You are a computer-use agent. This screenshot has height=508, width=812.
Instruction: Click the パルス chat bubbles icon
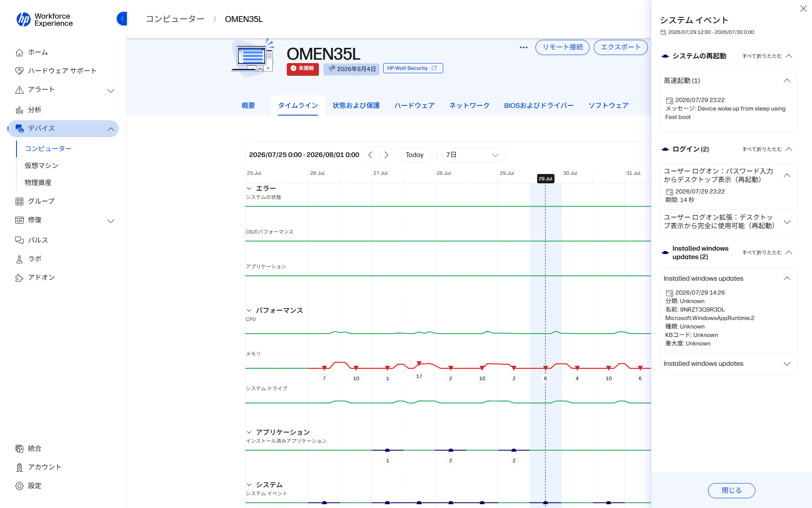tap(19, 240)
